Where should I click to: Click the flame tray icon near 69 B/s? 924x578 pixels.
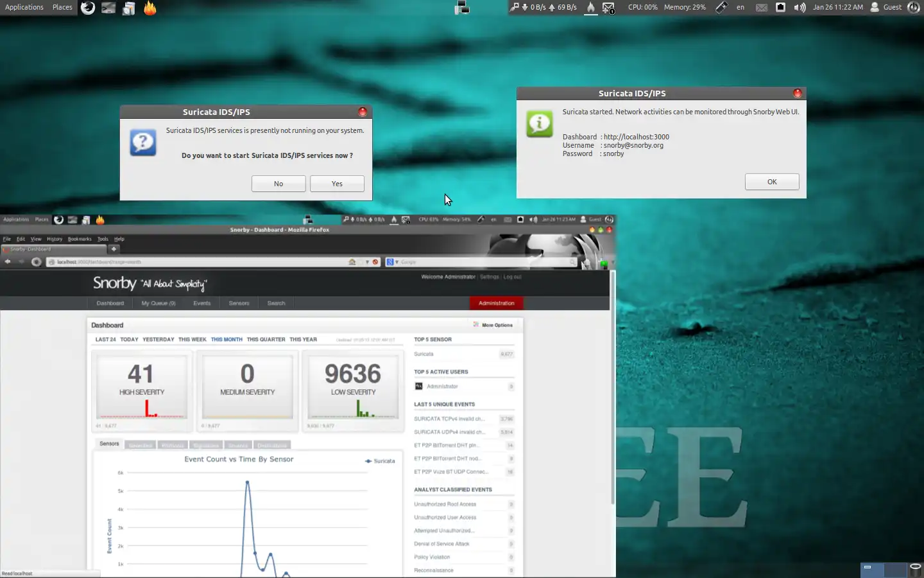591,8
